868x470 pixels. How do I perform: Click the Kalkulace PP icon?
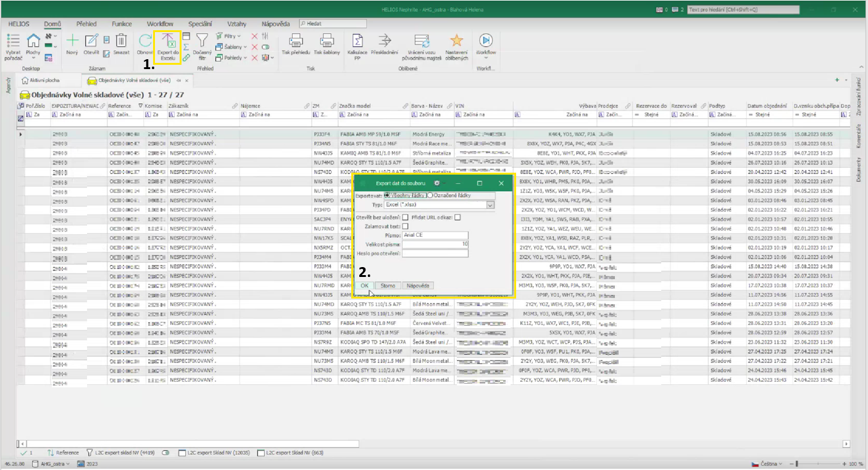coord(357,41)
